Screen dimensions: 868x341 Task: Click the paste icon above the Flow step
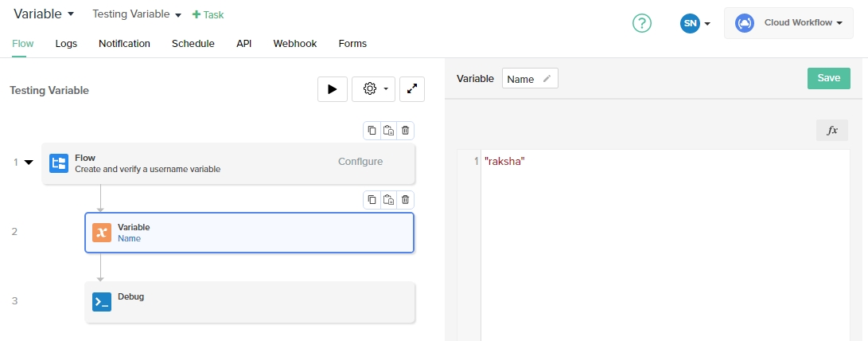pos(388,131)
